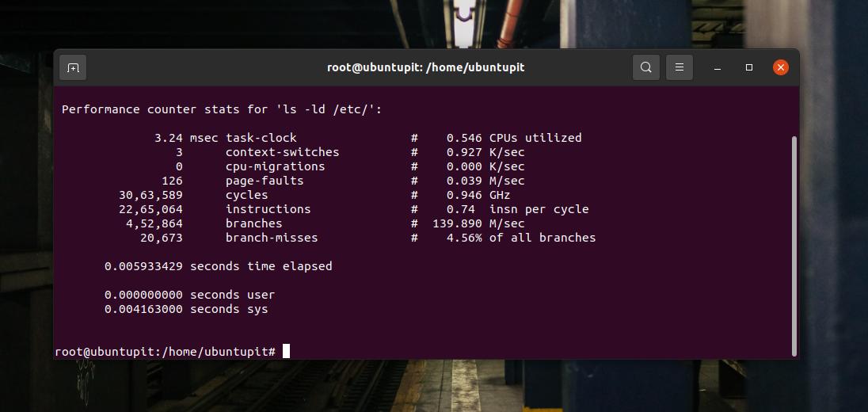Click the 'Performance counter stats' header line
868x412 pixels.
[x=222, y=109]
